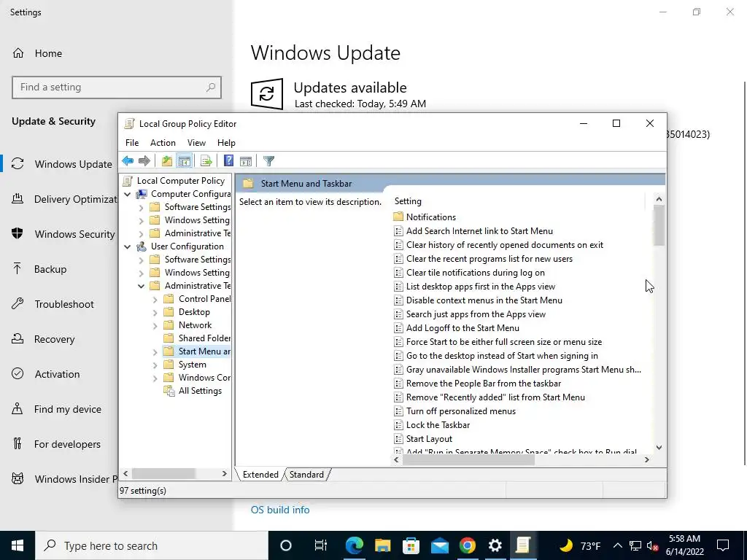Open Google Chrome from taskbar
This screenshot has width=747, height=560.
pos(468,545)
